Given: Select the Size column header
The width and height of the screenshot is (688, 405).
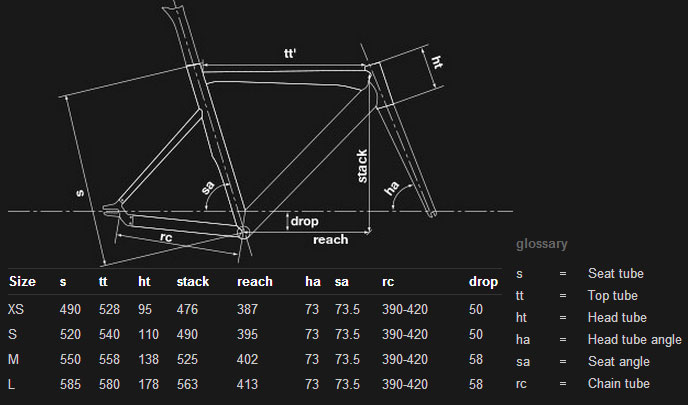Looking at the screenshot, I should pyautogui.click(x=22, y=282).
